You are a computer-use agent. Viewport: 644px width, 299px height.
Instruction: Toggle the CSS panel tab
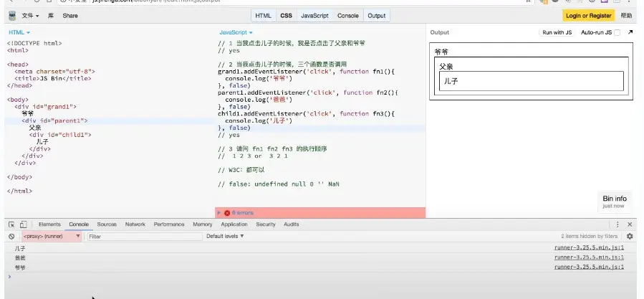(x=287, y=16)
